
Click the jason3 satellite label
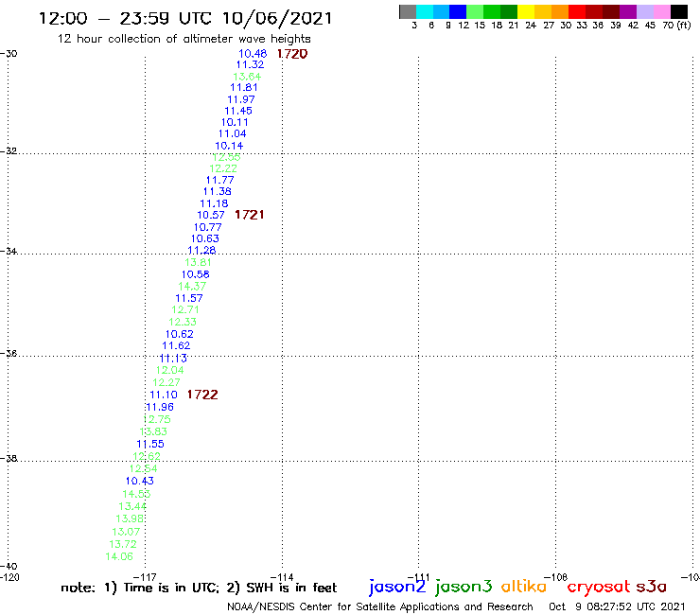pos(464,587)
